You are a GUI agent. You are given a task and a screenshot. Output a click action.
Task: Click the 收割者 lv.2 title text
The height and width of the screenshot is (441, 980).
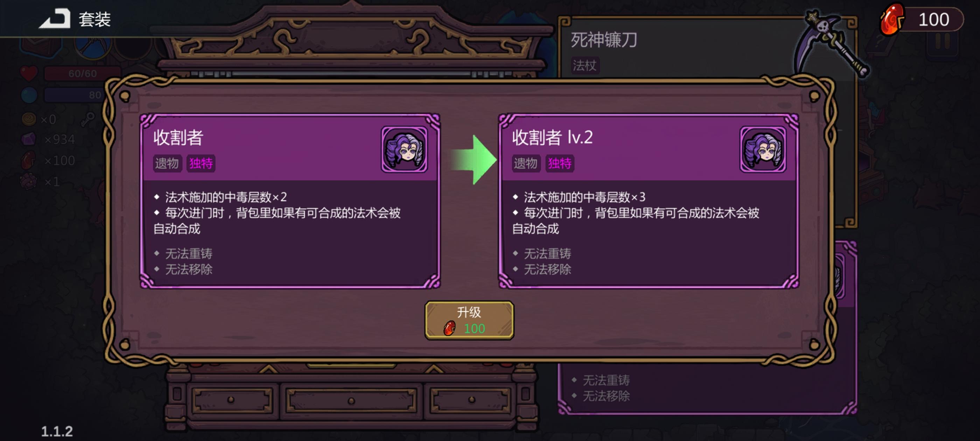[x=552, y=137]
